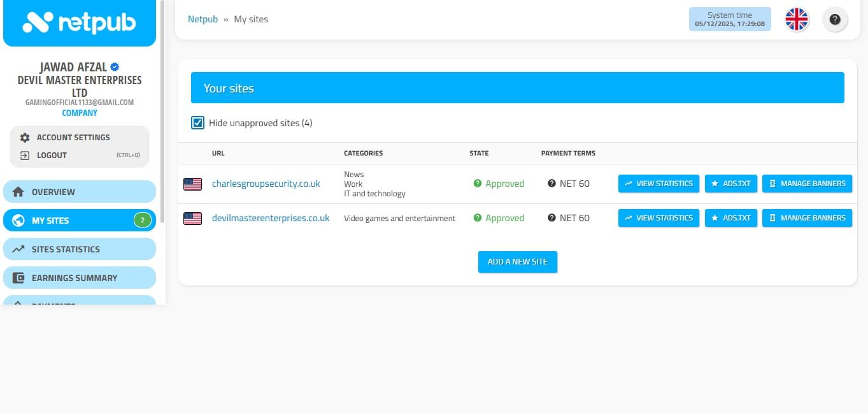Click the verified badge beside Jawad Afzal
The width and height of the screenshot is (868, 413).
115,67
